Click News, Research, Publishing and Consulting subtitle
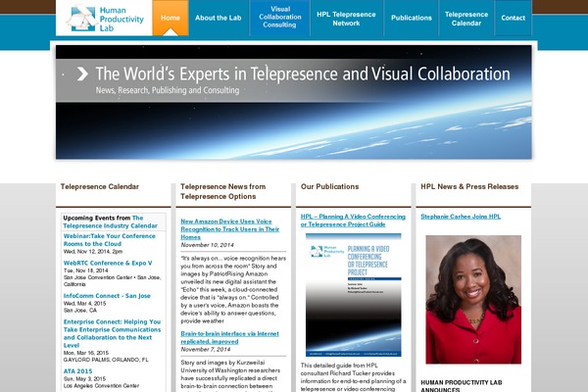The width and height of the screenshot is (588, 392). click(x=168, y=90)
